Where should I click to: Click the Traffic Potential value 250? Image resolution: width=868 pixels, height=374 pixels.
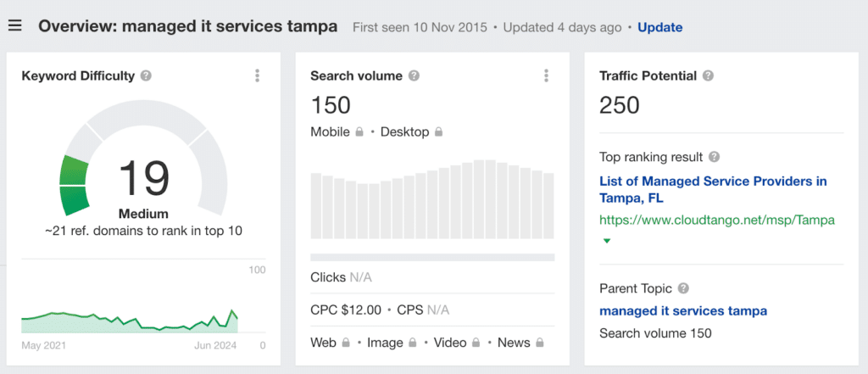tap(620, 104)
